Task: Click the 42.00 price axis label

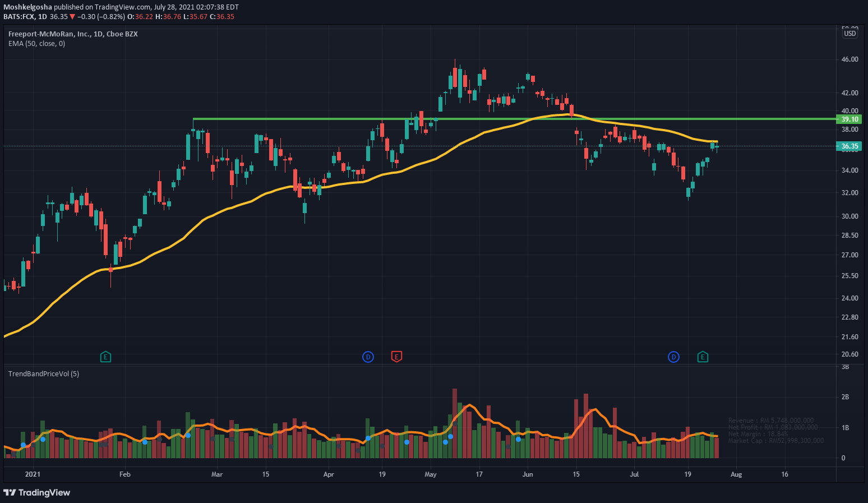Action: (849, 93)
